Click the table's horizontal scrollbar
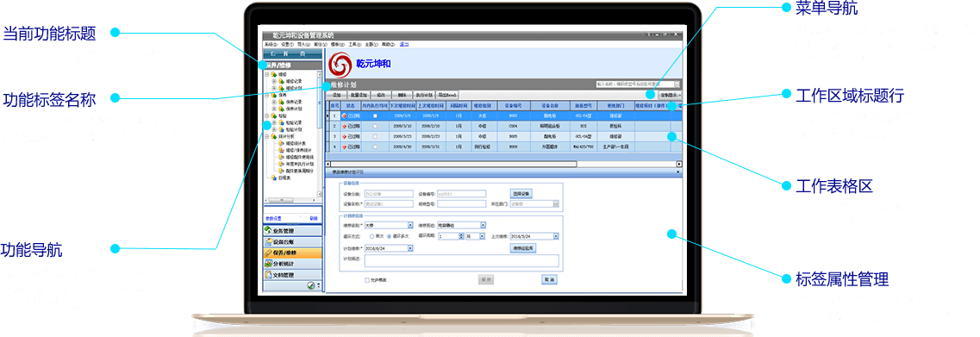The height and width of the screenshot is (337, 980). coord(503,164)
